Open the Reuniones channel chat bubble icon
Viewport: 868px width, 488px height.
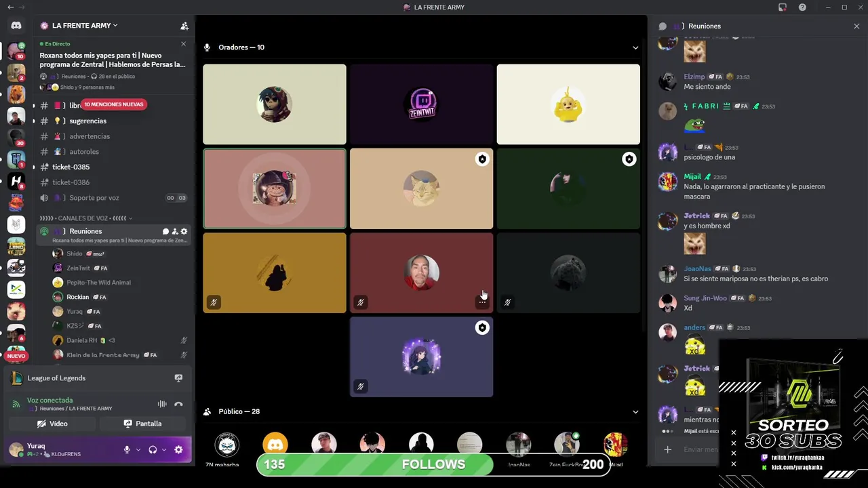(x=165, y=231)
